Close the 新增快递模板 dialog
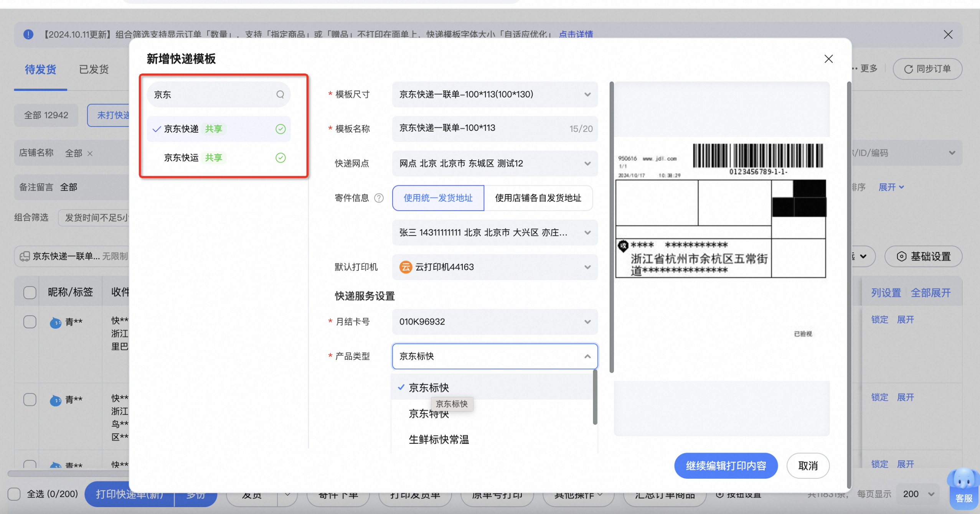Image resolution: width=980 pixels, height=514 pixels. (828, 59)
